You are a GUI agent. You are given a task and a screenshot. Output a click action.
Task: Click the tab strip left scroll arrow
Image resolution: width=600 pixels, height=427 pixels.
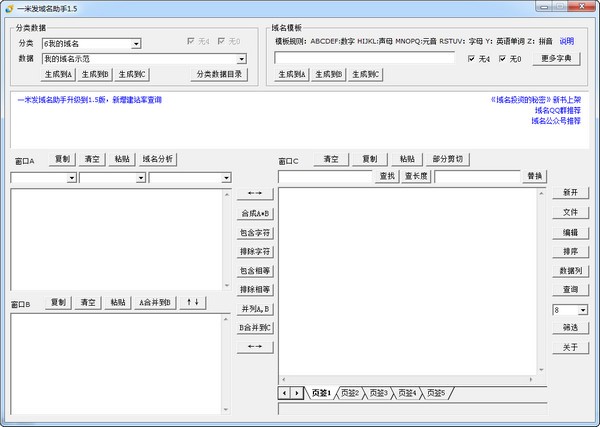click(284, 393)
